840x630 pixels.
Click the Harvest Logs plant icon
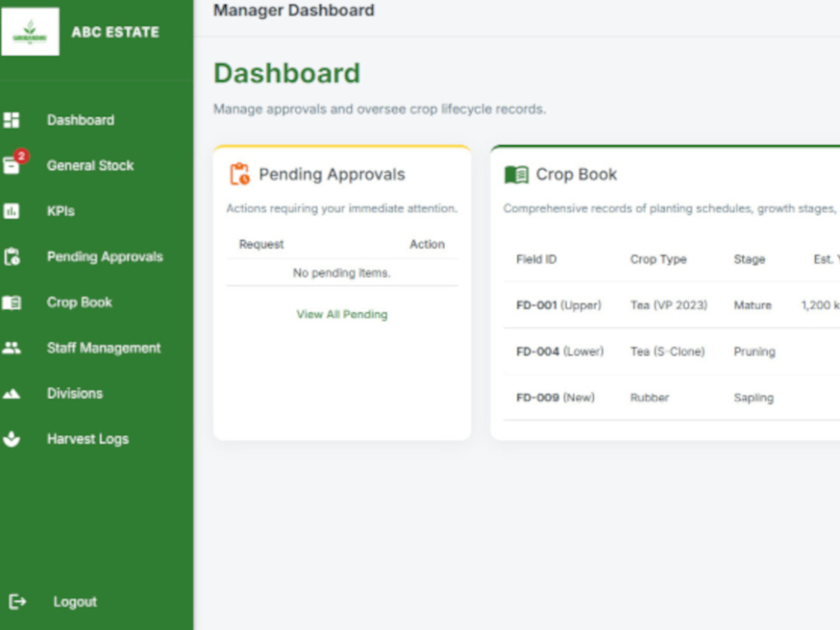(x=11, y=439)
